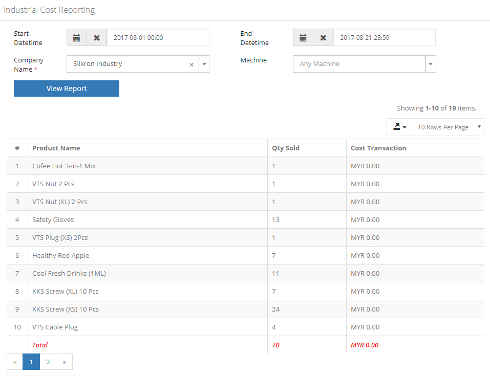Click Healthy Red Apple cost MYR 0.00
Viewport: 490px width, 376px height.
point(365,256)
